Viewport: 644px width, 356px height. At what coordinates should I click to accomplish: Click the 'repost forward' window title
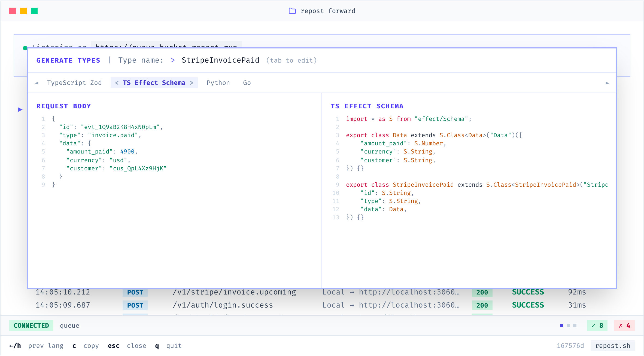[328, 11]
